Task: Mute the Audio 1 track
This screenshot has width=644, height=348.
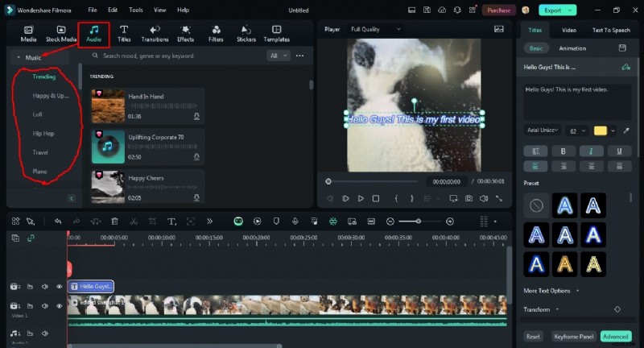Action: click(45, 333)
